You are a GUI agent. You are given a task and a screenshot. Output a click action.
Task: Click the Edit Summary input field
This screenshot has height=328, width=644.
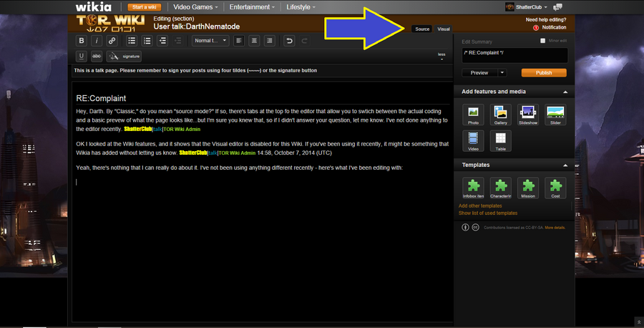tap(514, 55)
